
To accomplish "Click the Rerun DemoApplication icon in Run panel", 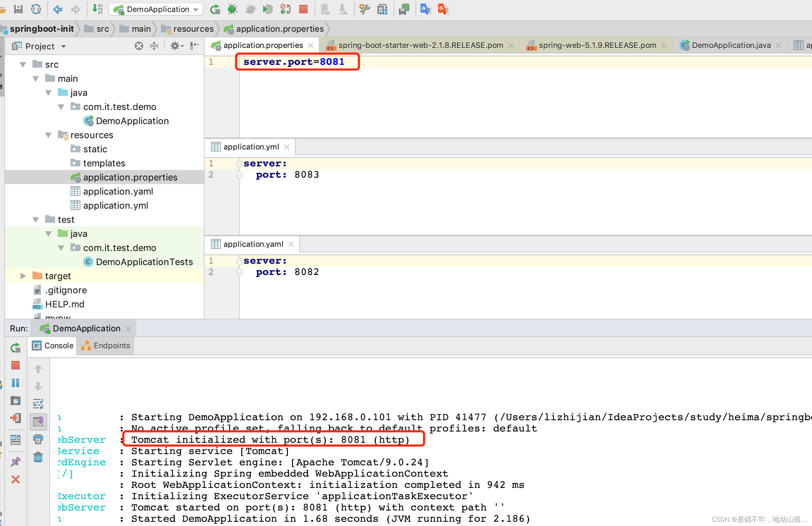I will [x=15, y=348].
